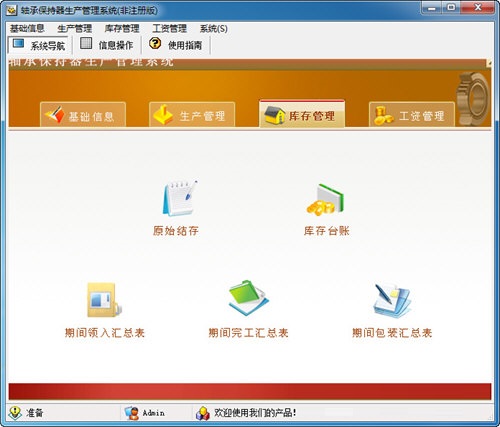500x427 pixels.
Task: Click the 欢迎使用我们的产品! status text
Action: coord(255,413)
